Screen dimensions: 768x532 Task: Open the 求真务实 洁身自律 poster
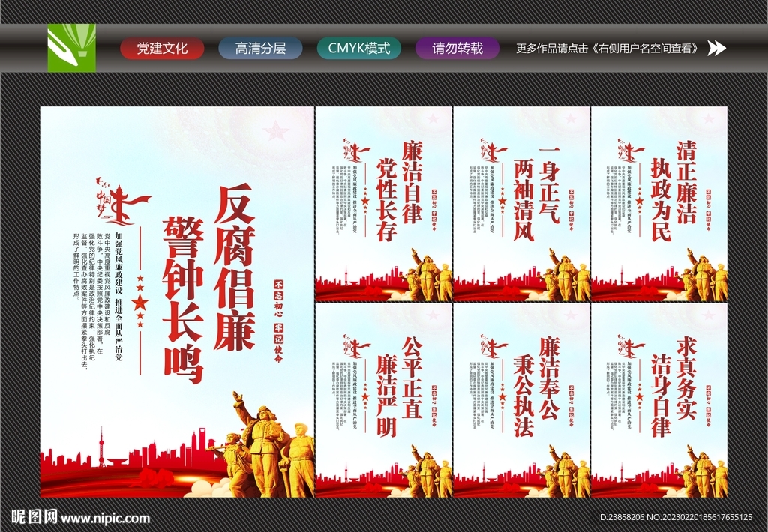tap(659, 400)
